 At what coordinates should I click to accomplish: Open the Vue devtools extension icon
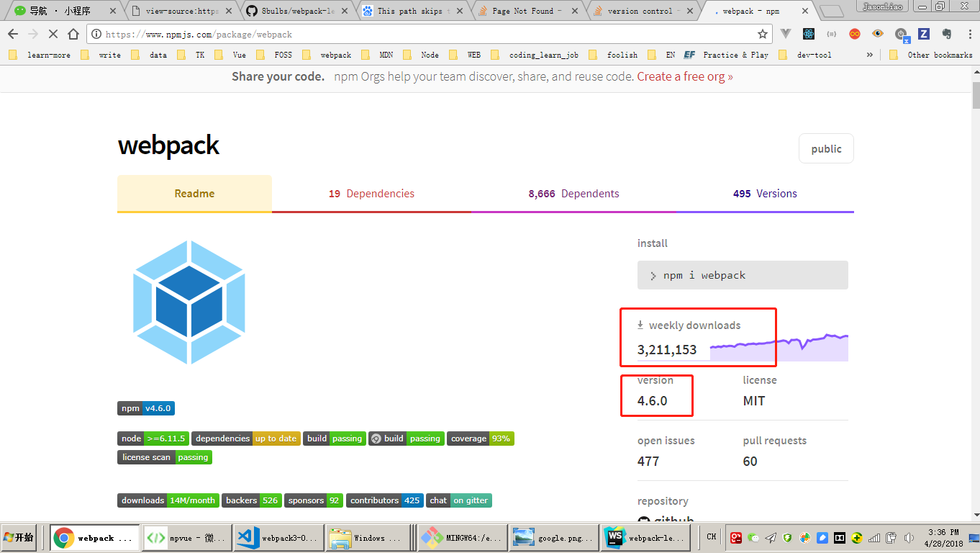click(786, 34)
